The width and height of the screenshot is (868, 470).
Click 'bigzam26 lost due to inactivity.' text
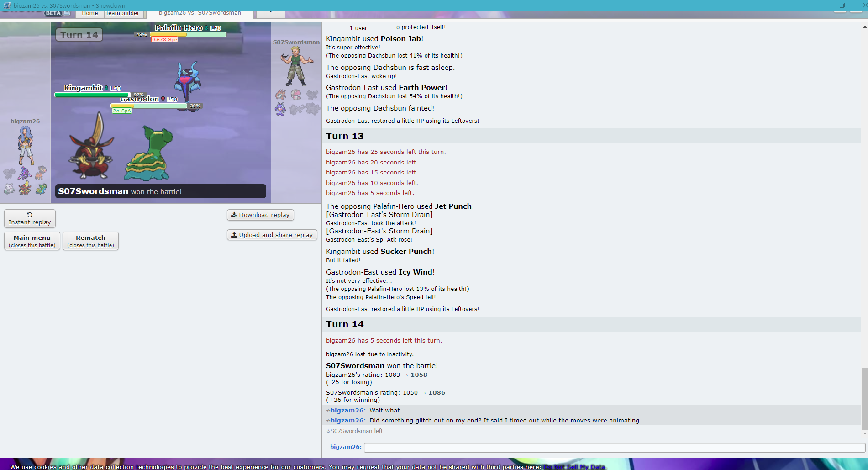[x=370, y=354]
